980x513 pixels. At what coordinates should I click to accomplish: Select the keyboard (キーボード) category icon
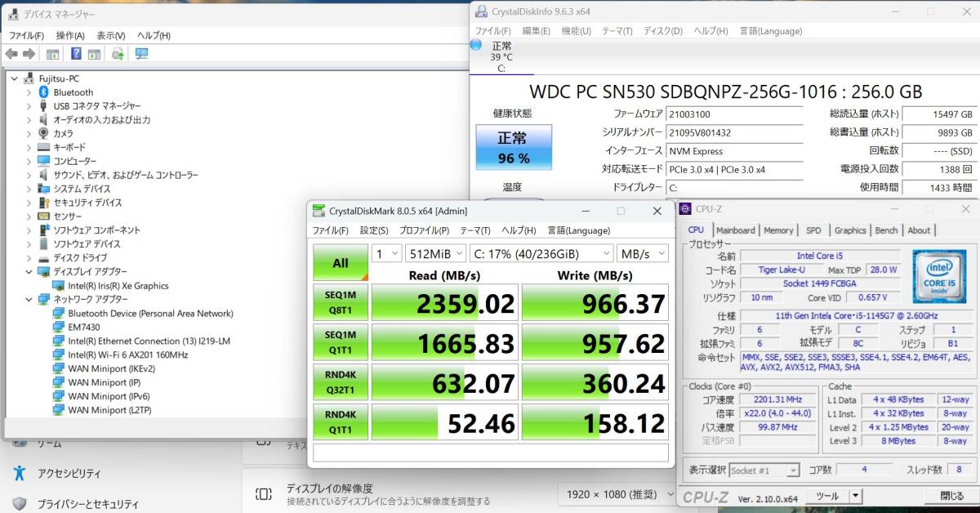(x=44, y=147)
